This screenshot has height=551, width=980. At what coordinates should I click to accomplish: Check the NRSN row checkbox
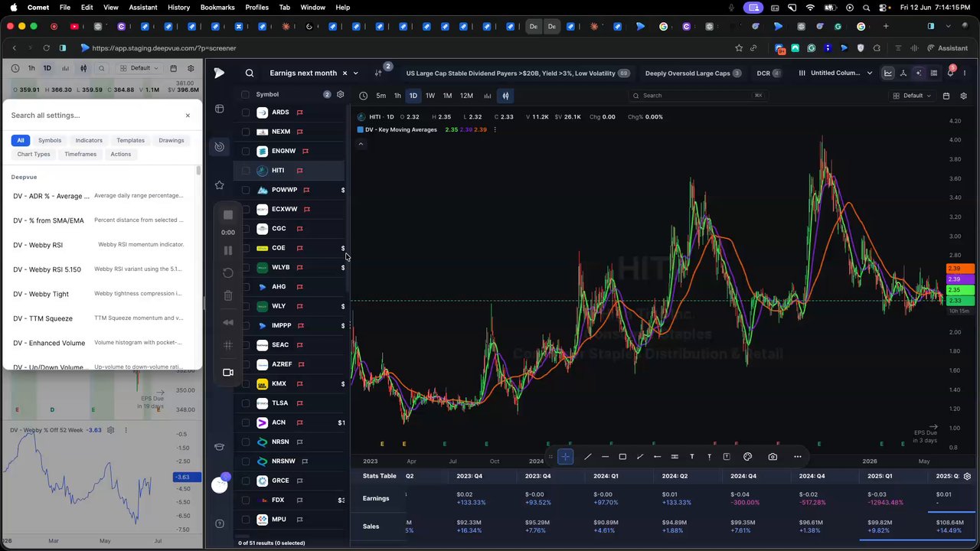pyautogui.click(x=246, y=442)
